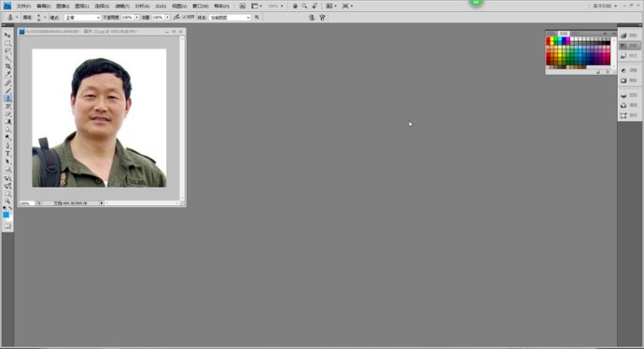Viewport: 644px width, 349px height.
Task: Select the Rectangular Marquee tool
Action: 7,43
